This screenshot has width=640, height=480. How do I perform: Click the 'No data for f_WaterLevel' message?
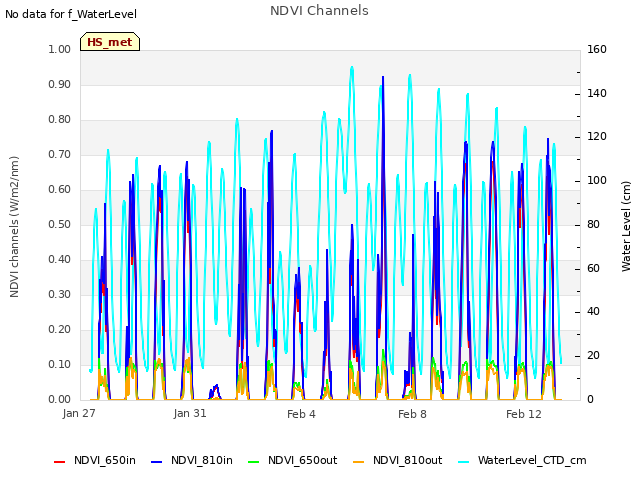[71, 14]
